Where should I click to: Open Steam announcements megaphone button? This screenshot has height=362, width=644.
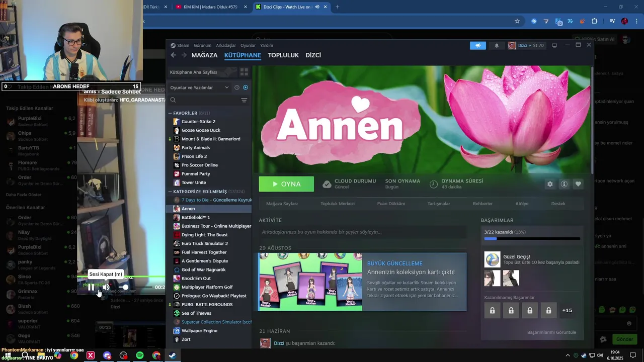click(x=478, y=45)
